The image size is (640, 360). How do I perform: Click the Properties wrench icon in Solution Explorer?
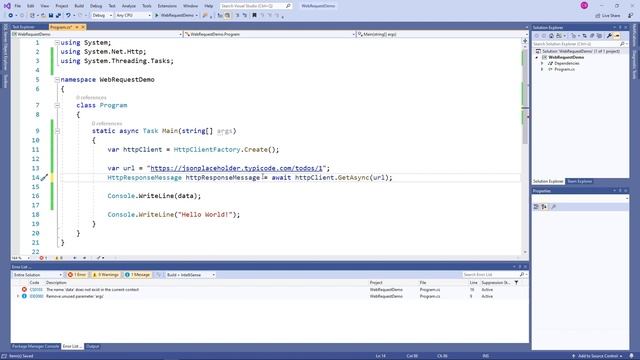(609, 36)
